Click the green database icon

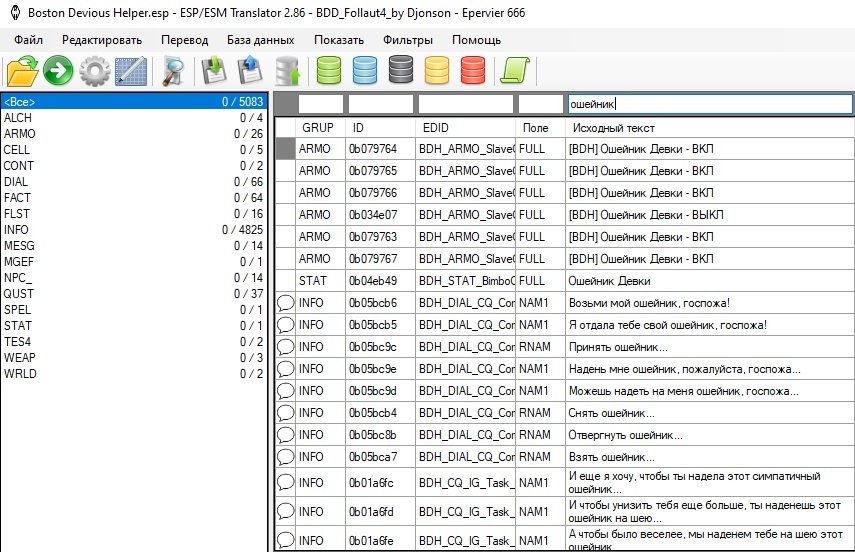click(329, 71)
